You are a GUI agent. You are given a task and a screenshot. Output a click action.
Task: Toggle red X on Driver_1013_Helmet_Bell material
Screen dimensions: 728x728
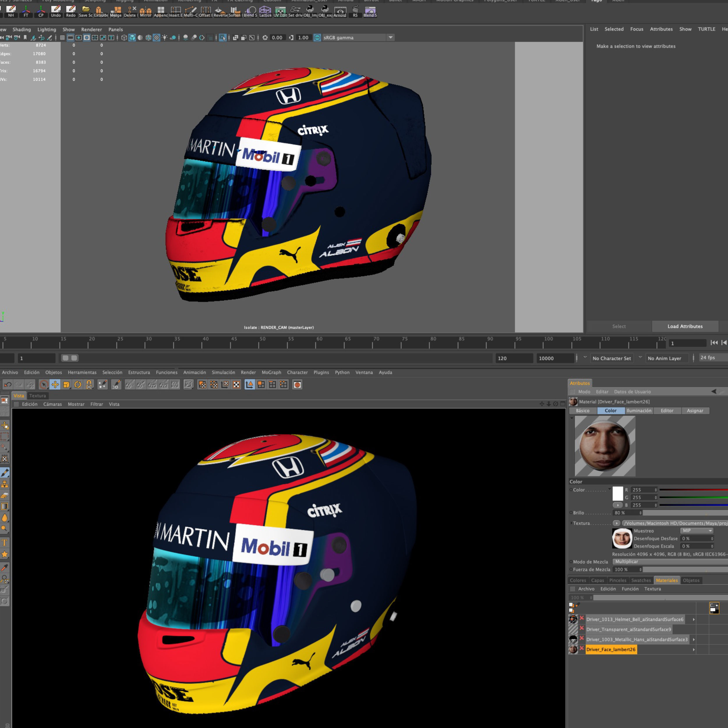(582, 618)
